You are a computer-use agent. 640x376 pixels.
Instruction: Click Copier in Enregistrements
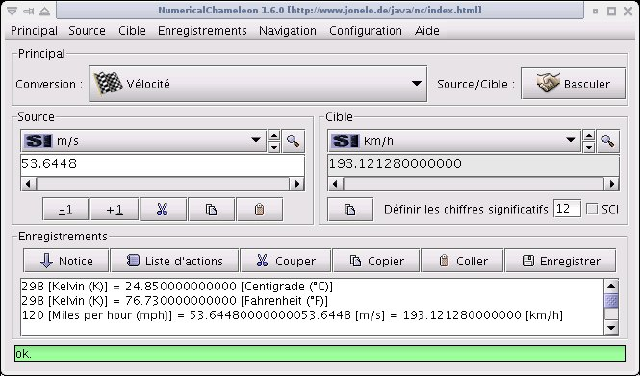[x=376, y=260]
